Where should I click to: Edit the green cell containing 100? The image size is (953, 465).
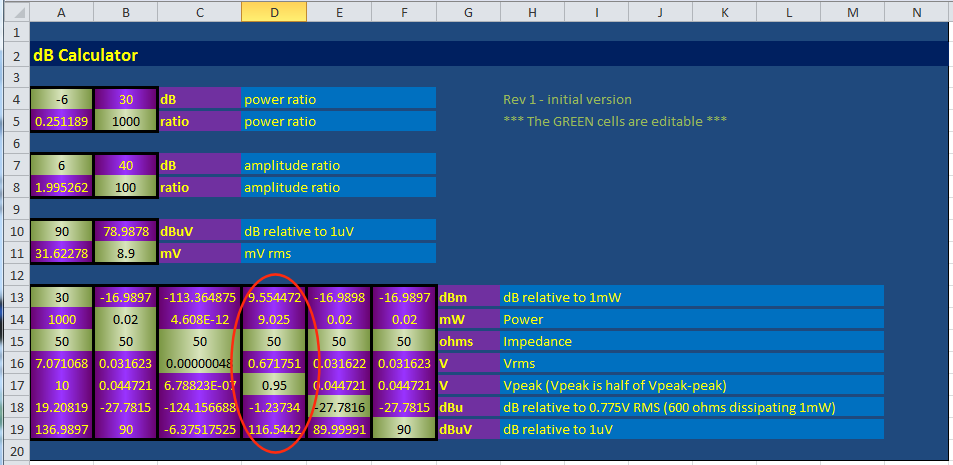coord(126,187)
